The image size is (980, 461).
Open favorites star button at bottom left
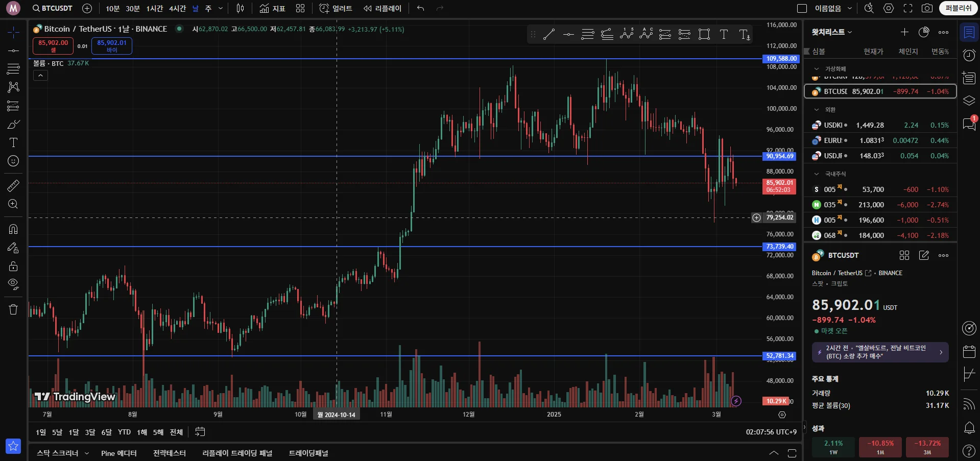tap(13, 446)
